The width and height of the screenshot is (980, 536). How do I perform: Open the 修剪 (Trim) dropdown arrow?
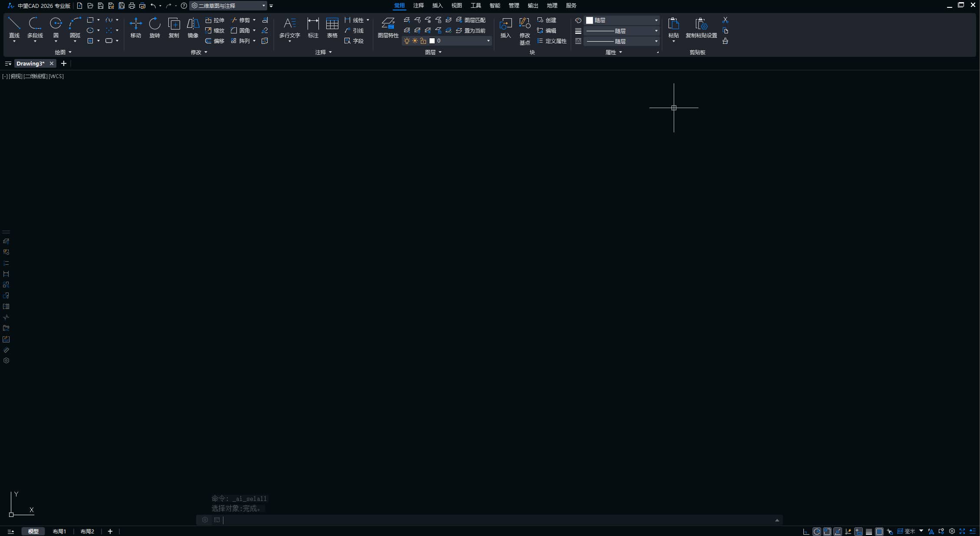click(x=254, y=20)
